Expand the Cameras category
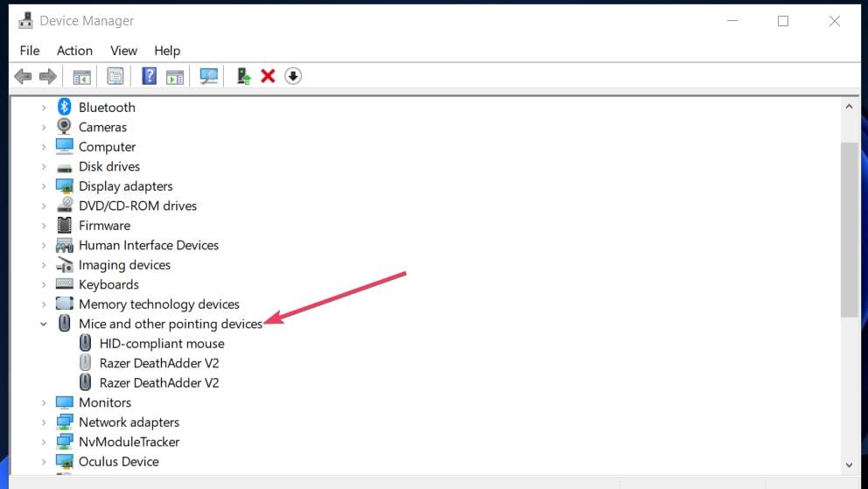 44,127
